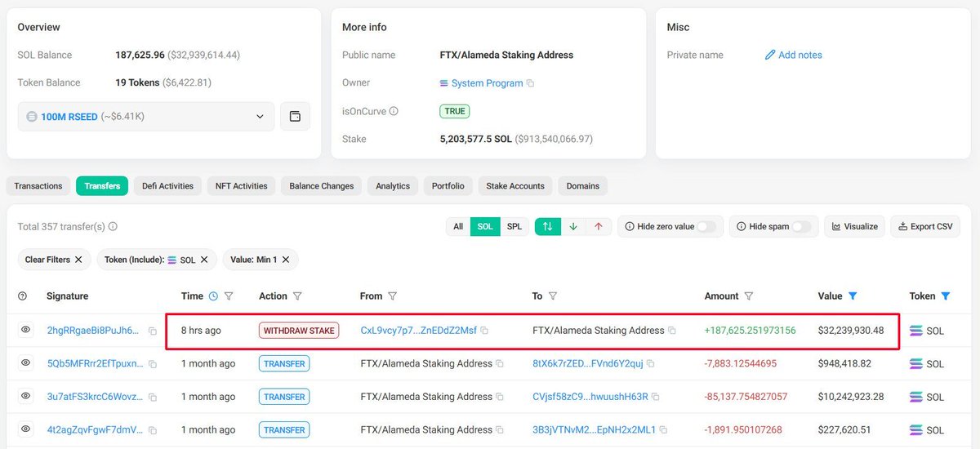980x449 pixels.
Task: Open the Action column filter funnel
Action: pos(297,296)
